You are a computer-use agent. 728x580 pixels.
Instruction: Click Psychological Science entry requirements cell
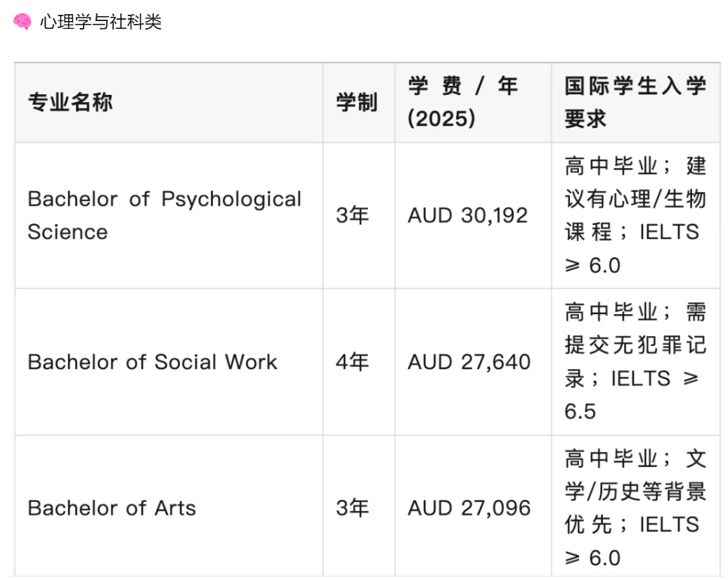[635, 215]
